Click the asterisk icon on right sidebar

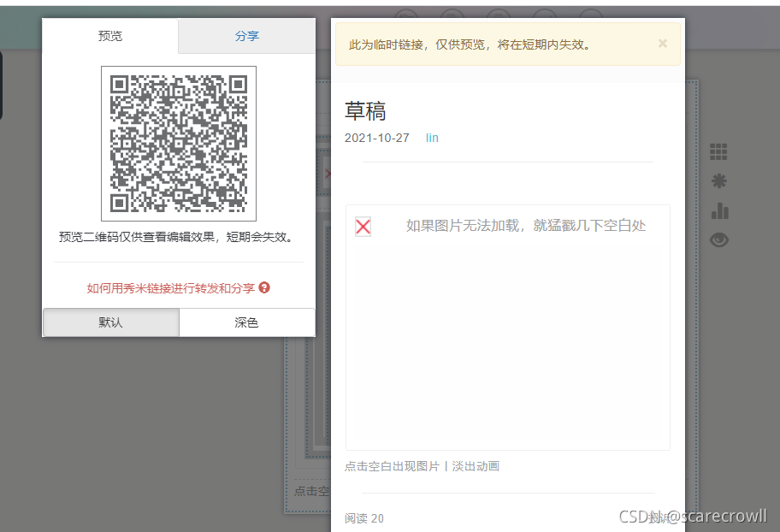click(x=718, y=181)
